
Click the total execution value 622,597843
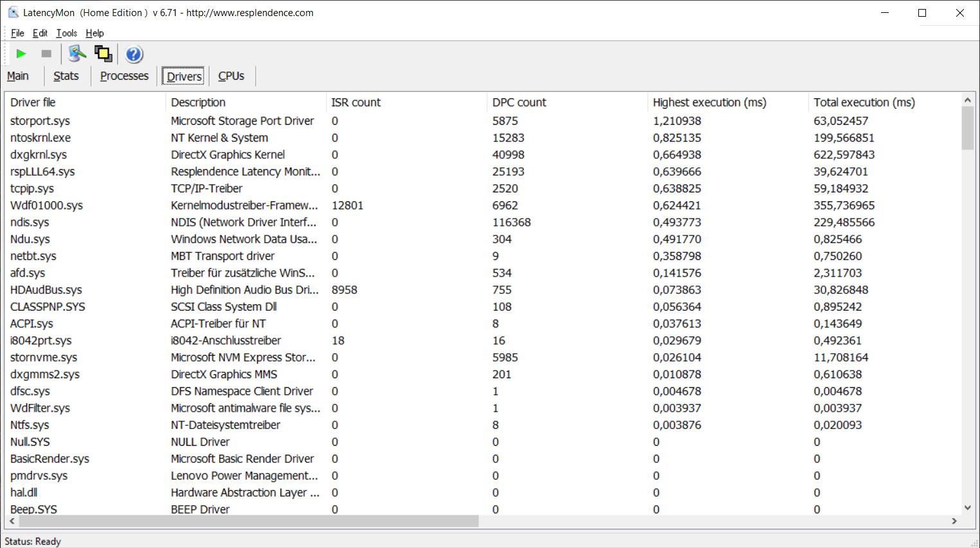[x=844, y=154]
